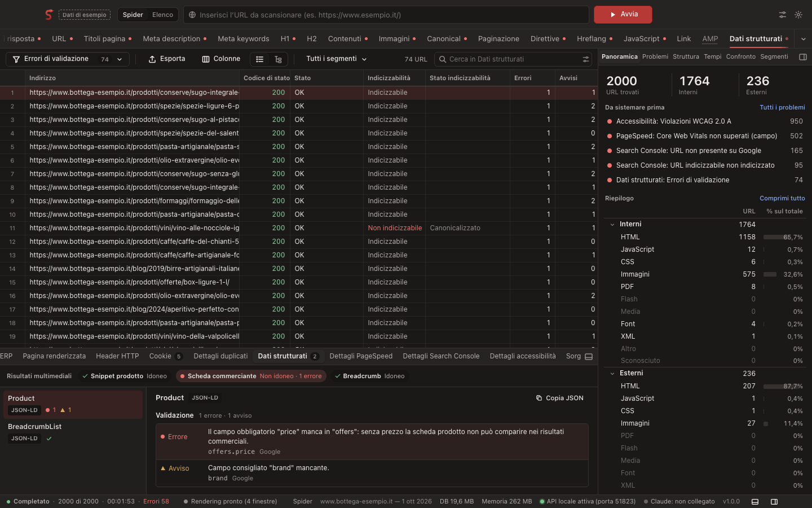
Task: Click the Avvia start button
Action: (x=623, y=15)
